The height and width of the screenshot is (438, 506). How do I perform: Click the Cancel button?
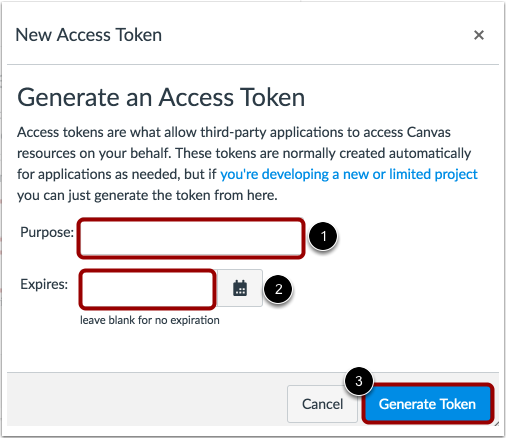point(322,404)
